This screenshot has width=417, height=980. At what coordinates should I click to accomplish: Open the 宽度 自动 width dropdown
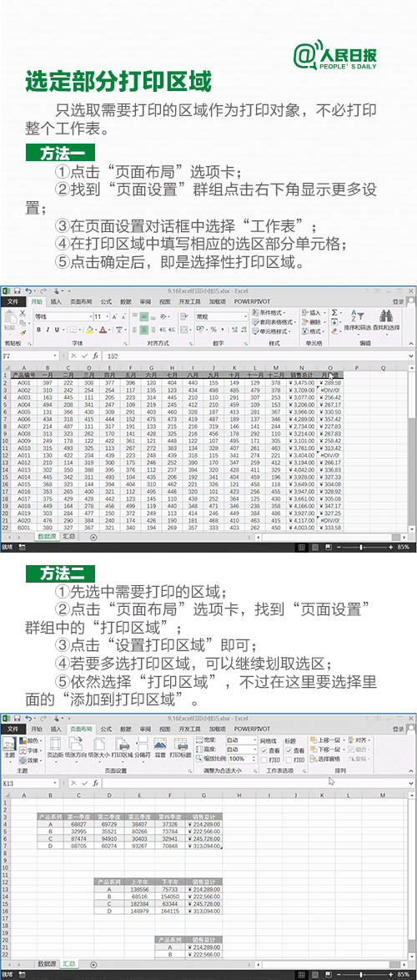pos(241,740)
